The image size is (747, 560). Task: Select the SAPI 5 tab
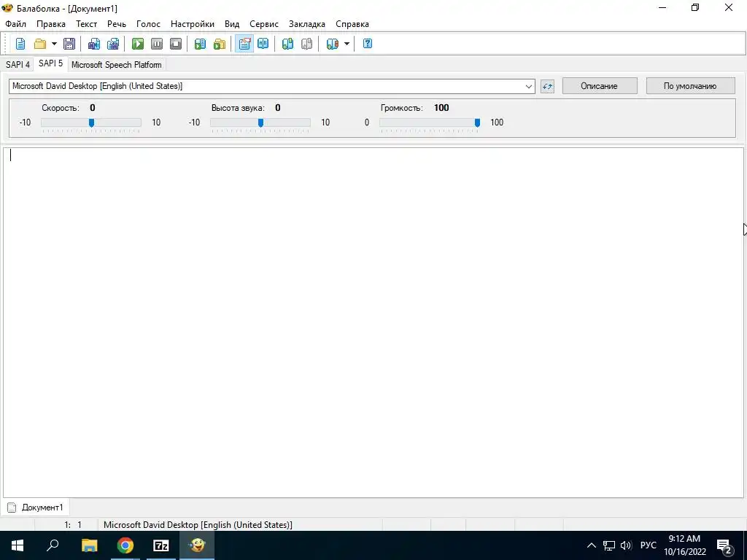50,63
